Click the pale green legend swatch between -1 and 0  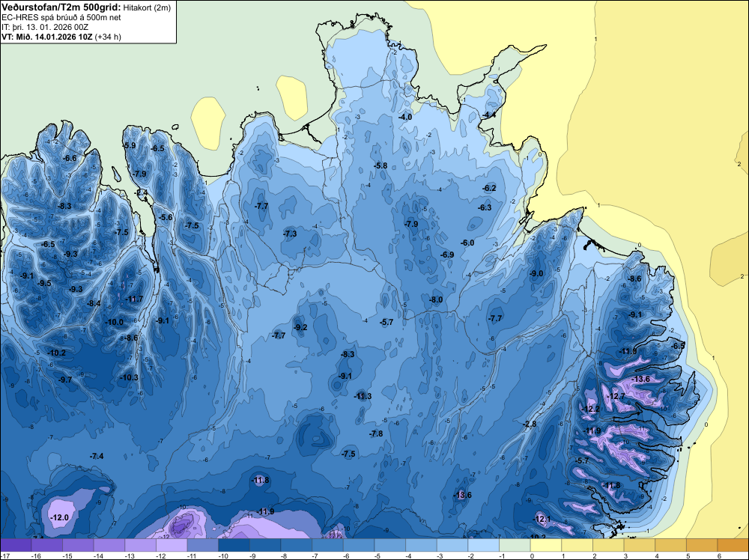[515, 545]
